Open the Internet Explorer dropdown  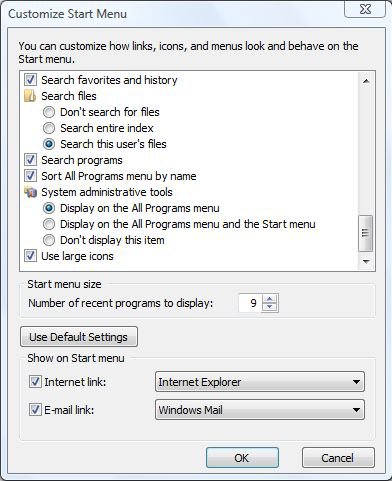coord(260,382)
